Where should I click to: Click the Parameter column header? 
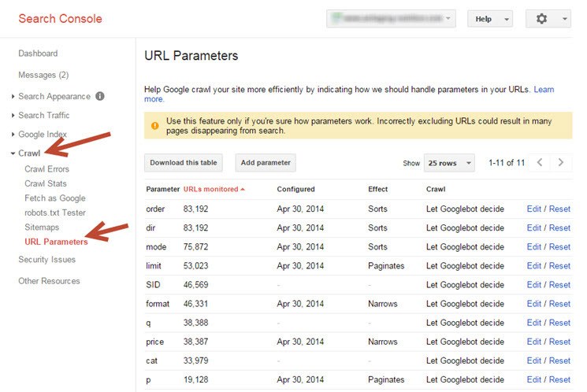pyautogui.click(x=163, y=189)
